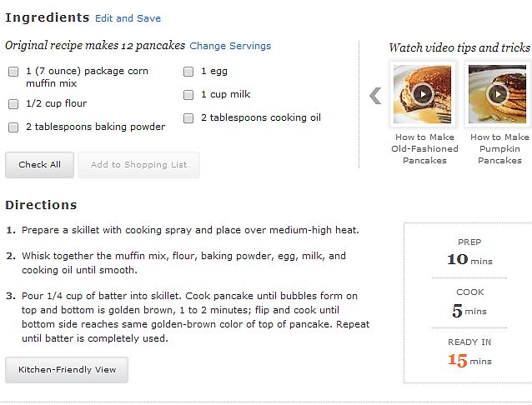Open the Kitchen-Friendly View
This screenshot has width=532, height=405.
67,369
